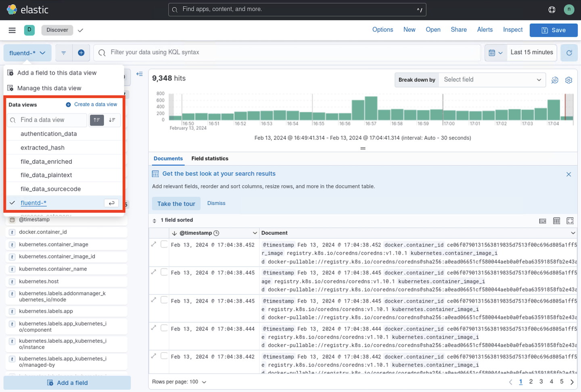581x392 pixels.
Task: Click the refresh query button
Action: point(569,53)
